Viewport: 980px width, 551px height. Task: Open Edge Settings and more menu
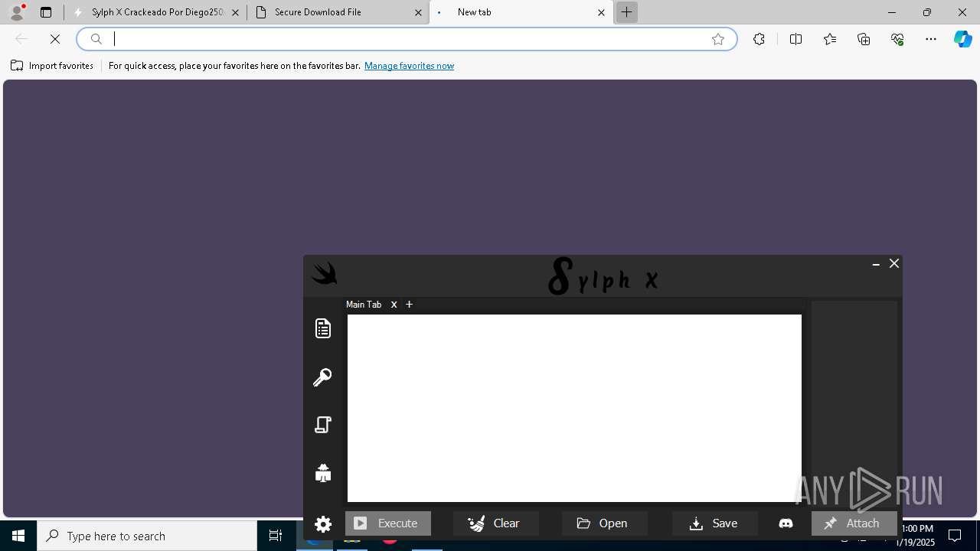pyautogui.click(x=931, y=39)
